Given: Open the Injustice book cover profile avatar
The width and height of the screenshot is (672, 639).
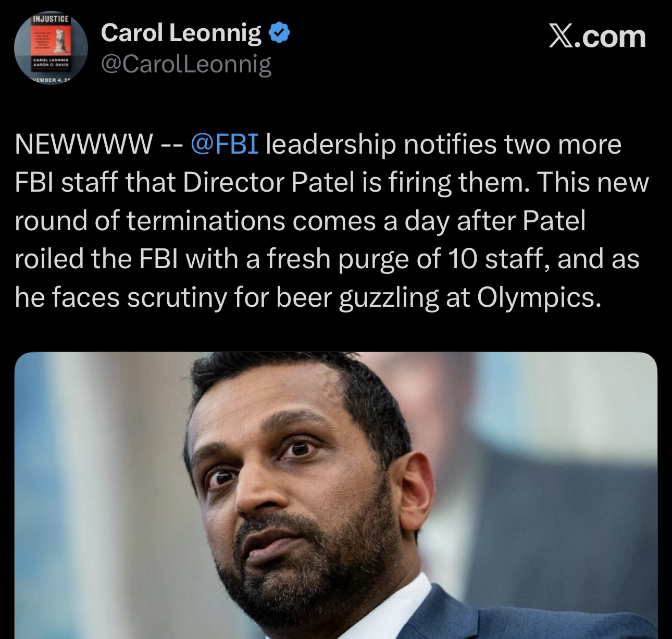Looking at the screenshot, I should click(51, 51).
